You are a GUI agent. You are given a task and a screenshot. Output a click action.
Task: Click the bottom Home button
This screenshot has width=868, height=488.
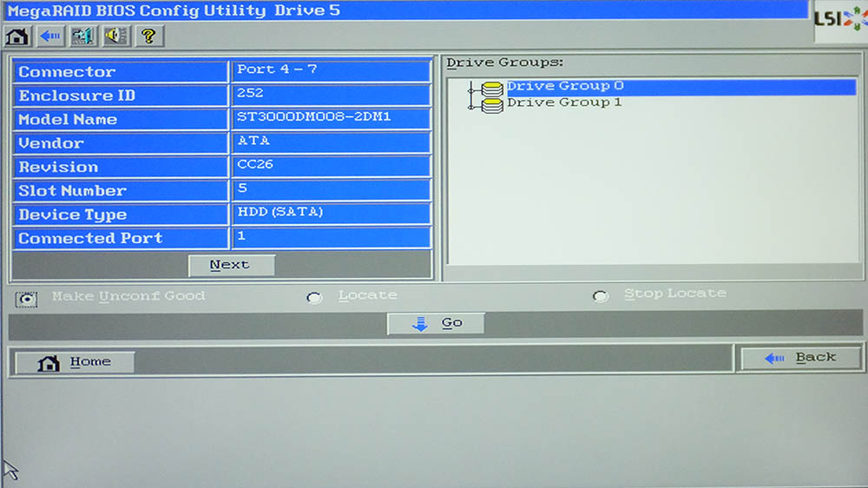pos(75,362)
